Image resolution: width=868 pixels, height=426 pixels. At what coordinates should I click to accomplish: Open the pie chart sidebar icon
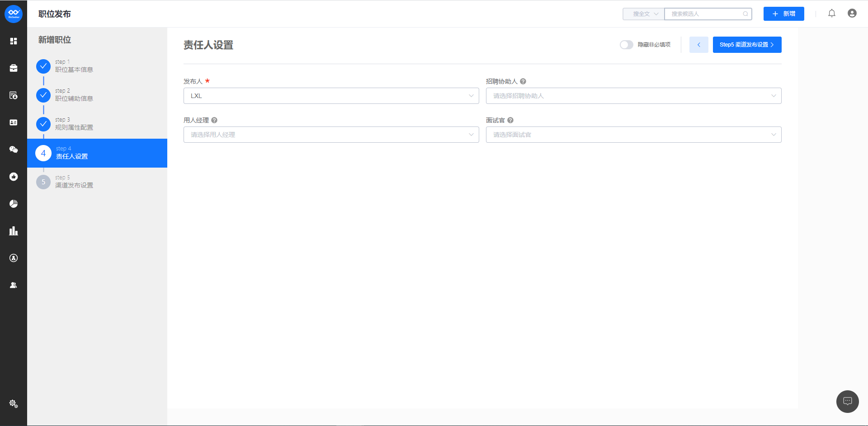[14, 204]
